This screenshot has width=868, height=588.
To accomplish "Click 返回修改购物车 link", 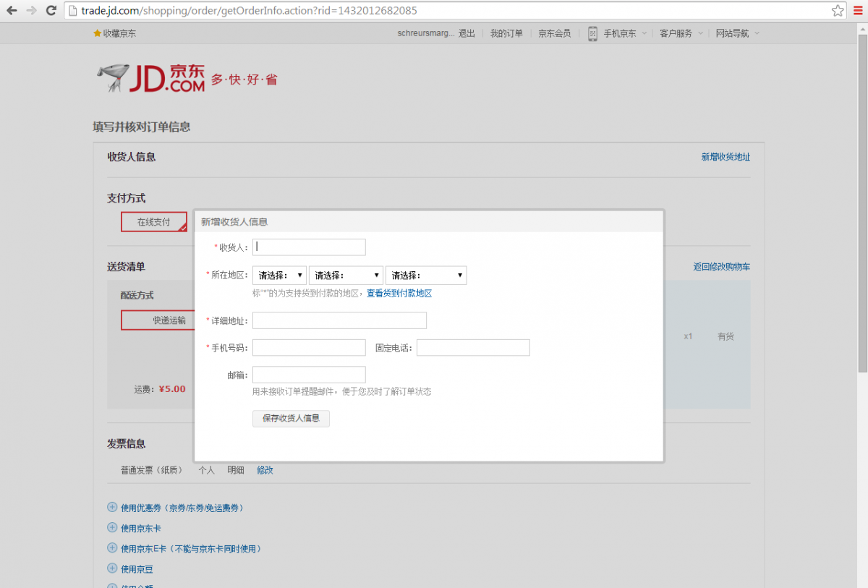I will [721, 267].
